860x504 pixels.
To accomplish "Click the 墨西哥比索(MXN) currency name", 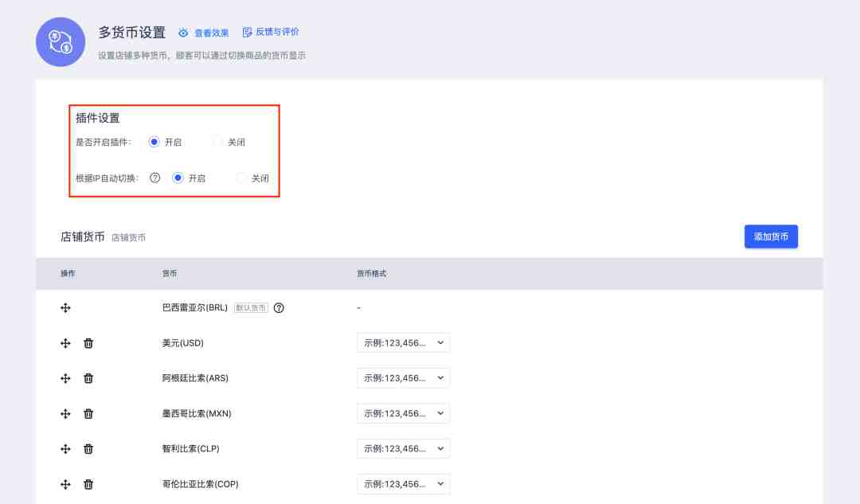I will pos(197,413).
